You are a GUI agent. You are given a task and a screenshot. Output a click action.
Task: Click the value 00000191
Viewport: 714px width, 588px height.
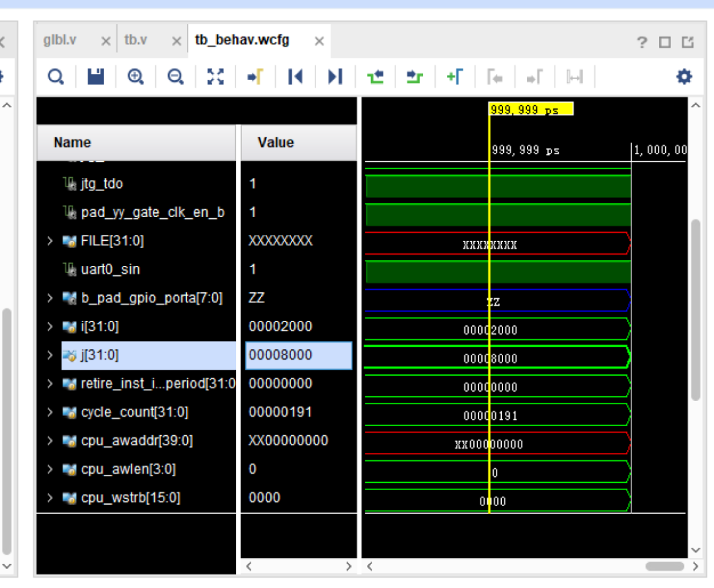280,412
